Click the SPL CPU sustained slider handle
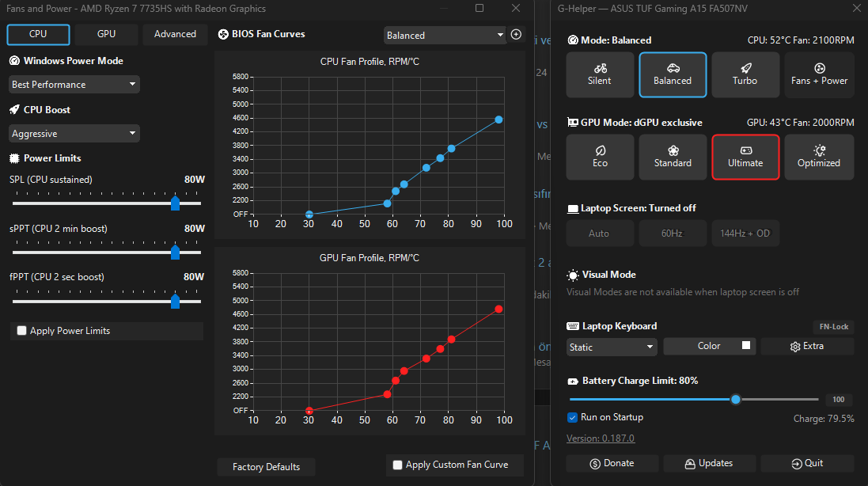868x486 pixels. click(176, 203)
